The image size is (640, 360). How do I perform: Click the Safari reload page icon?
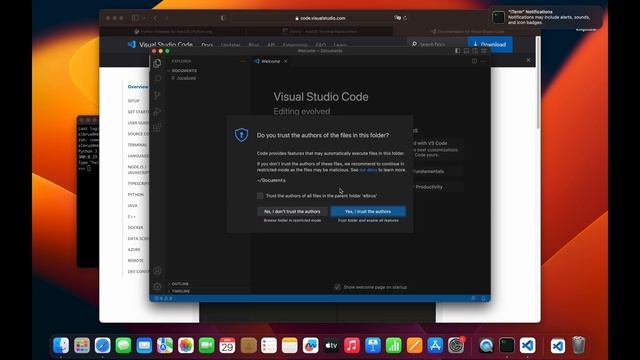pyautogui.click(x=405, y=18)
